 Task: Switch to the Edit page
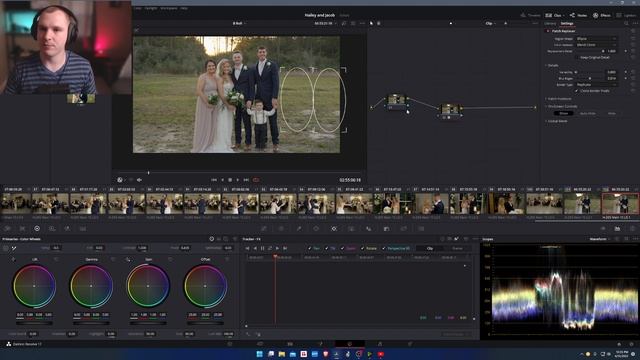[x=290, y=344]
